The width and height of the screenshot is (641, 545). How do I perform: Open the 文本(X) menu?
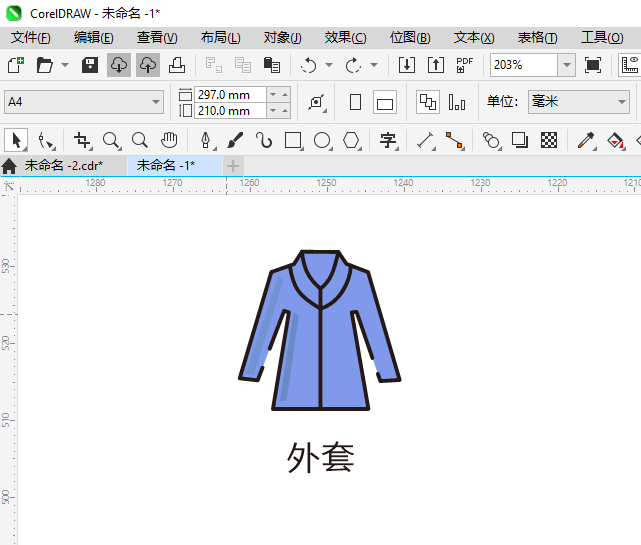click(x=474, y=38)
